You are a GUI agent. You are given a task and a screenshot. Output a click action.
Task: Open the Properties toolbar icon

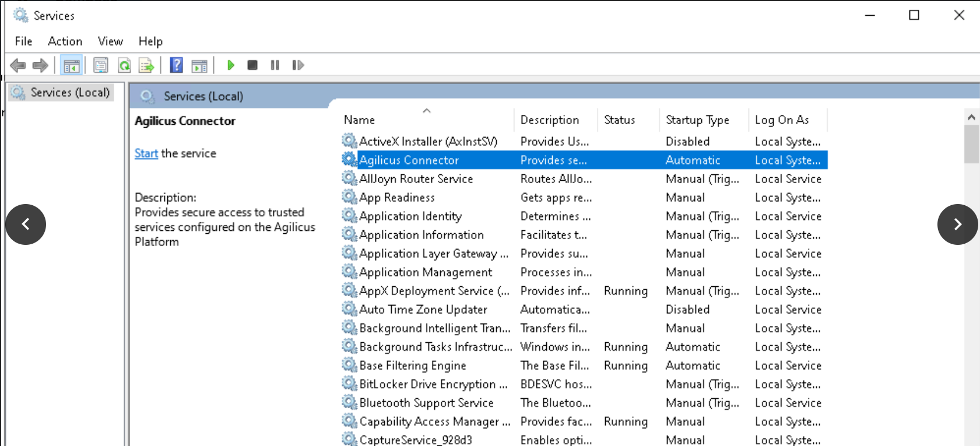coord(101,65)
